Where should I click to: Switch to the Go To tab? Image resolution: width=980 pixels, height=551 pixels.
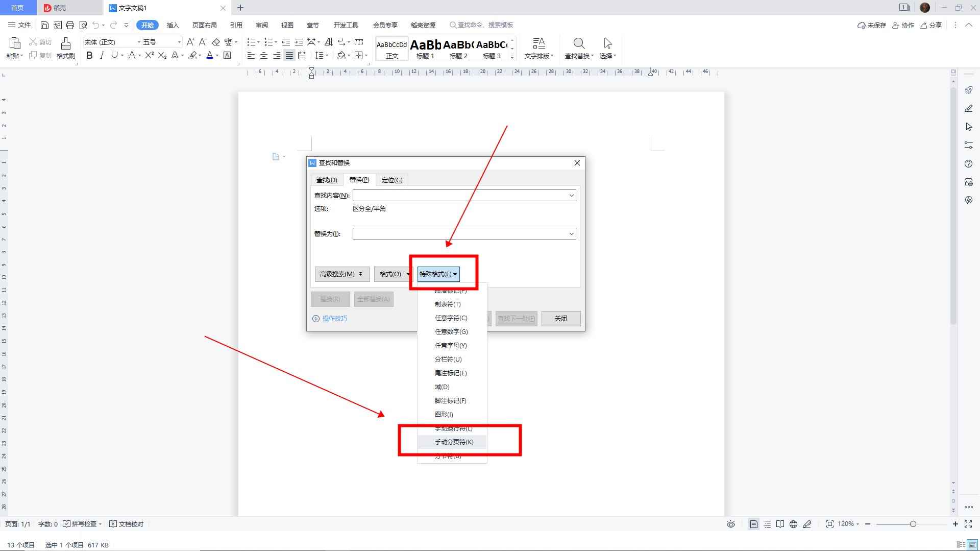pyautogui.click(x=391, y=180)
